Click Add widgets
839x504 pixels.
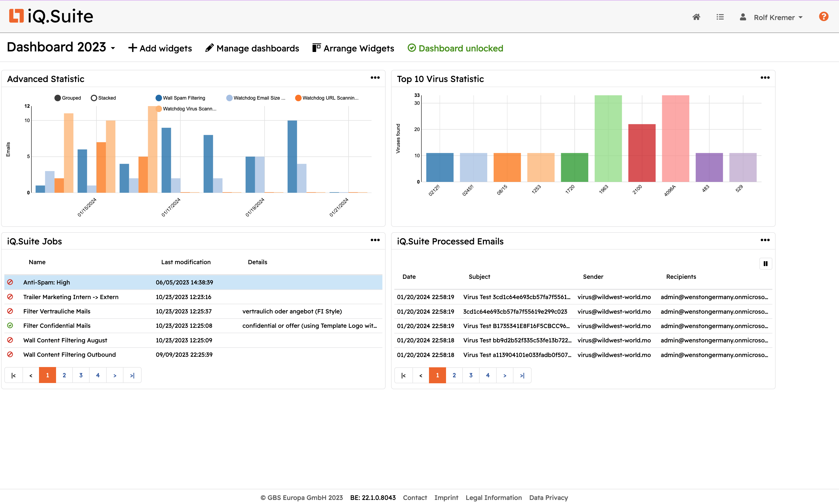point(160,48)
